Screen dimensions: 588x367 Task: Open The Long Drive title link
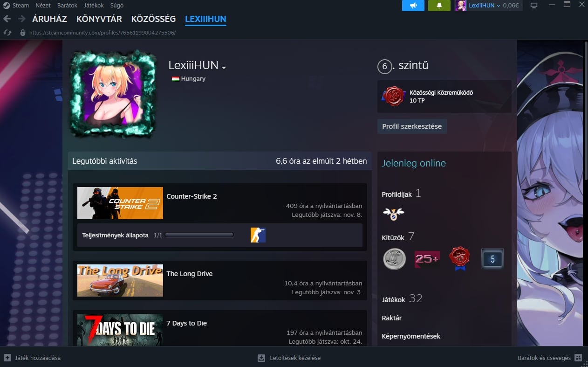point(189,274)
